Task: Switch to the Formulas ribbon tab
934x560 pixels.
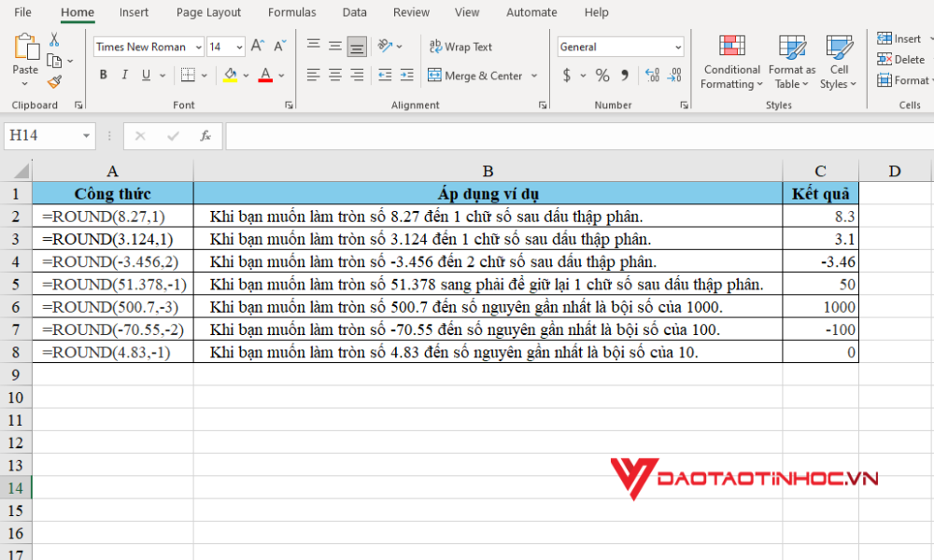Action: [x=291, y=12]
